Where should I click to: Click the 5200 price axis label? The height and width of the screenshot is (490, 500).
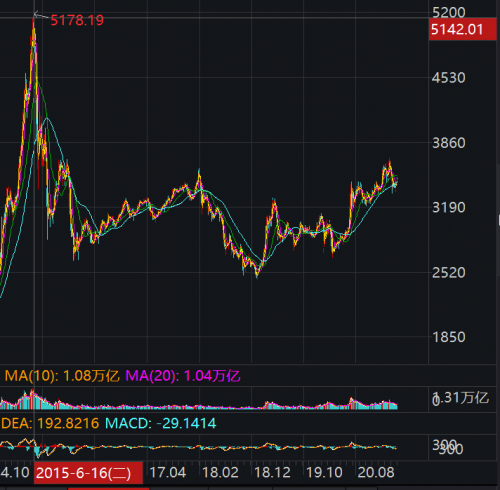click(x=449, y=12)
